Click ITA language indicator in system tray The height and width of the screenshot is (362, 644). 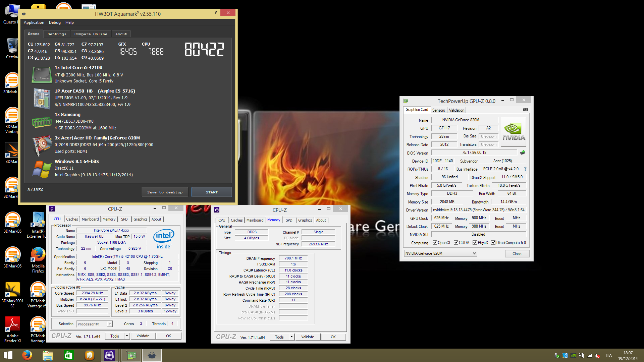(x=608, y=356)
